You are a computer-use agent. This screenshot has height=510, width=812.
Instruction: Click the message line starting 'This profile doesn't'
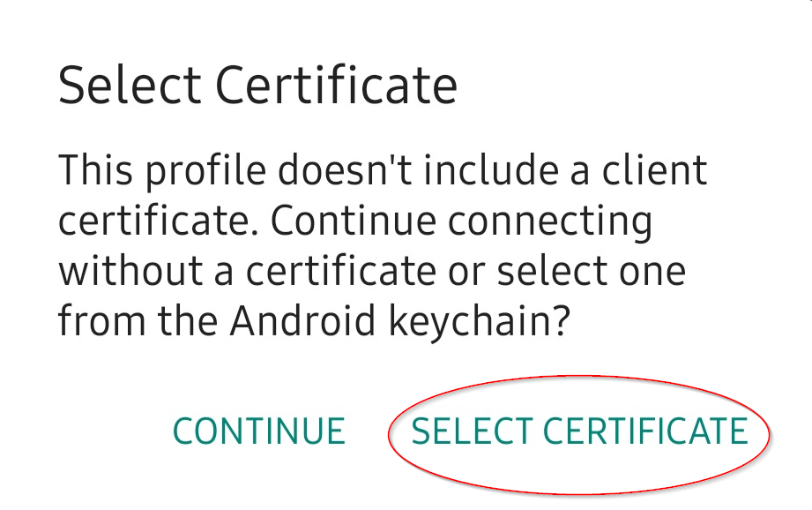point(383,169)
